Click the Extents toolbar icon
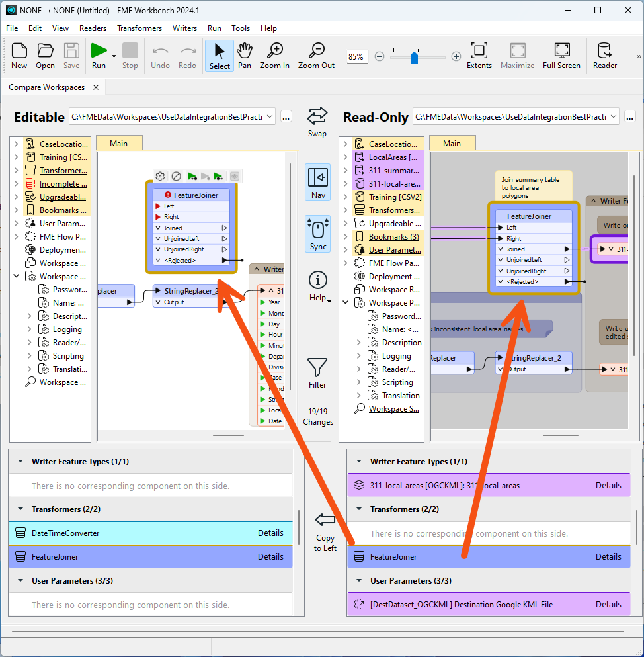Viewport: 644px width, 657px height. point(479,55)
